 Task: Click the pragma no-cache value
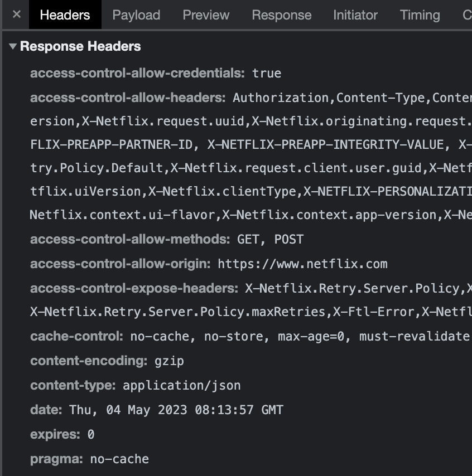click(121, 459)
